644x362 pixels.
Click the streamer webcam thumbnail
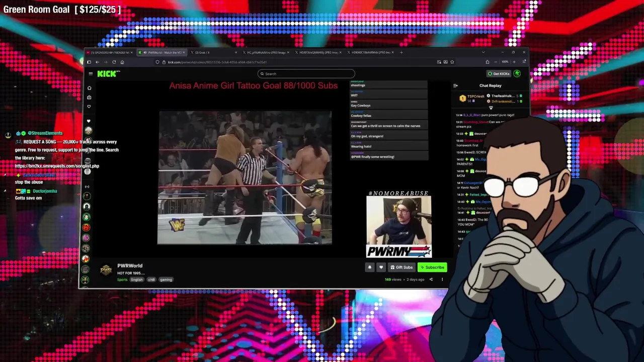(398, 227)
